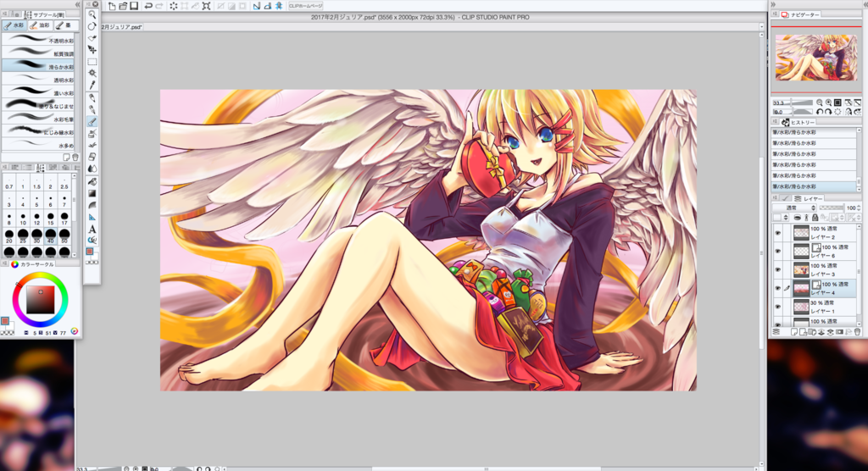
Task: Open the blending mode 通常 dropdown
Action: click(795, 208)
